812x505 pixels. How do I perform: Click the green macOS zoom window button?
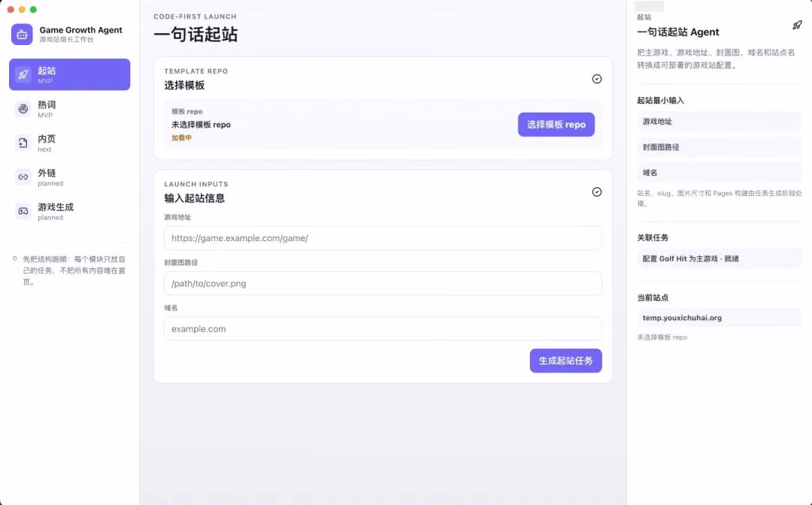click(x=33, y=9)
